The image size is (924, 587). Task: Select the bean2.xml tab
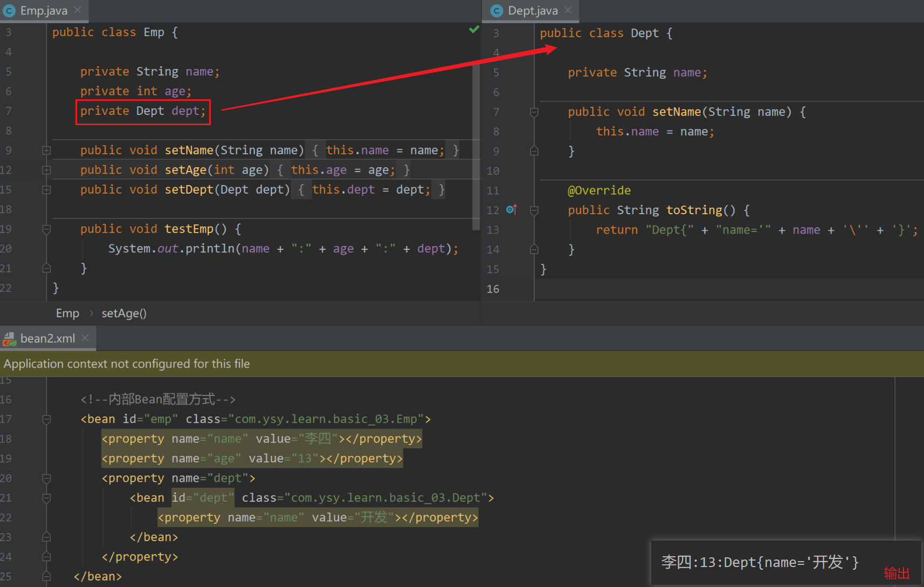coord(47,338)
